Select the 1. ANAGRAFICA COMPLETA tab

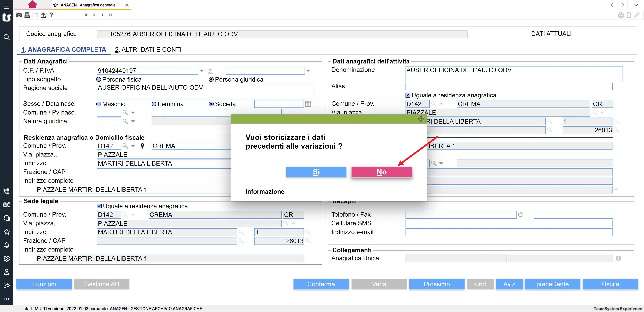click(x=64, y=50)
